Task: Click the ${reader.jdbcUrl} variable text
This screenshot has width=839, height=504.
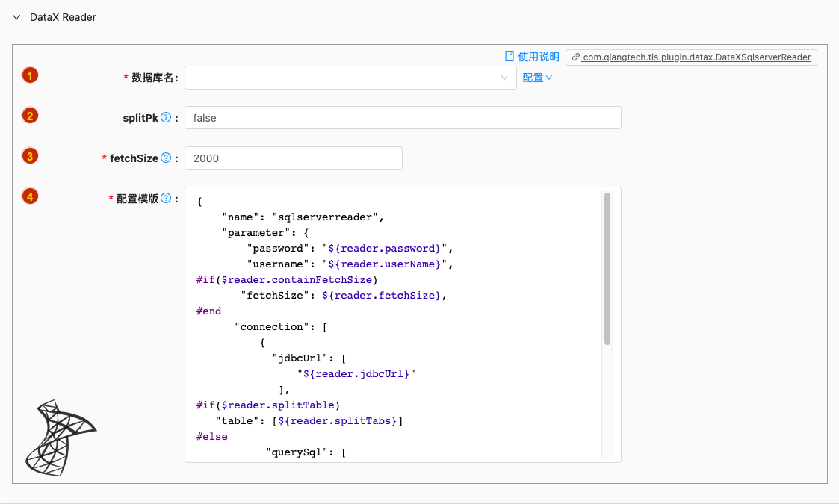Action: [x=356, y=374]
